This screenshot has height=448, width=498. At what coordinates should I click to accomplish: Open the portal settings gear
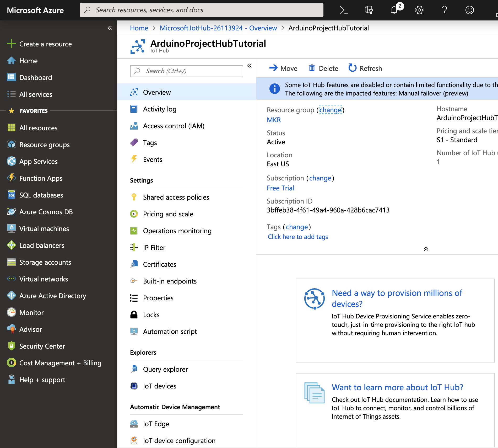pos(419,10)
